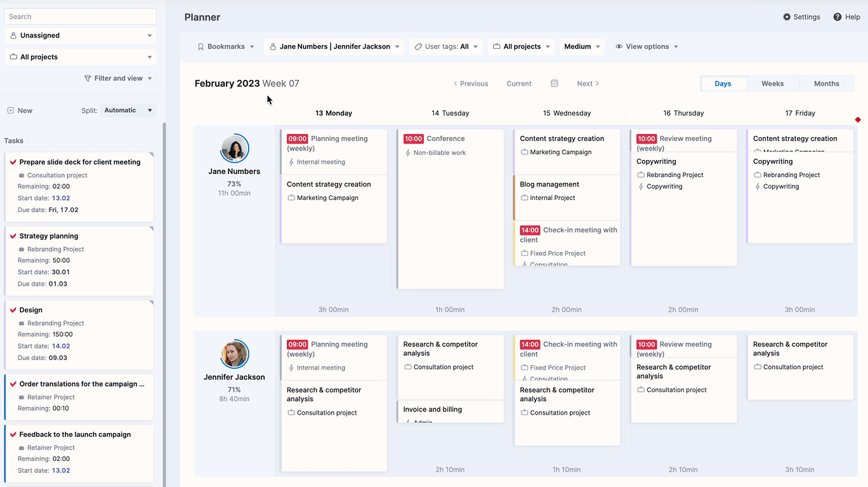Select the 15 Wednesday column header
The width and height of the screenshot is (868, 487).
point(567,113)
